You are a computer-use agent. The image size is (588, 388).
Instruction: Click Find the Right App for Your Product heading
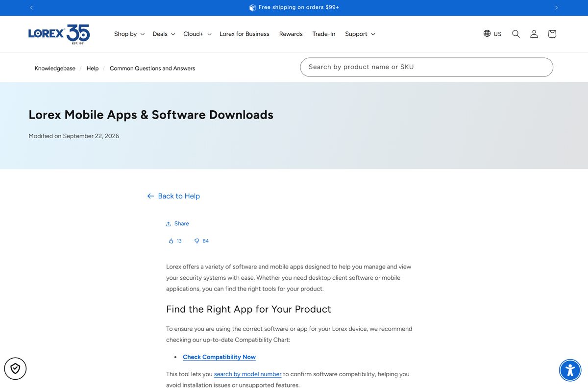[x=248, y=309]
